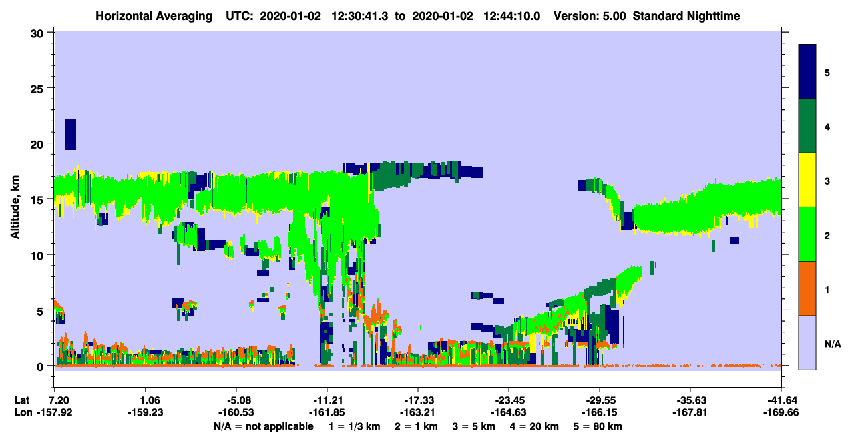Click longitude value -167.81
This screenshot has width=868, height=445.
click(x=690, y=412)
